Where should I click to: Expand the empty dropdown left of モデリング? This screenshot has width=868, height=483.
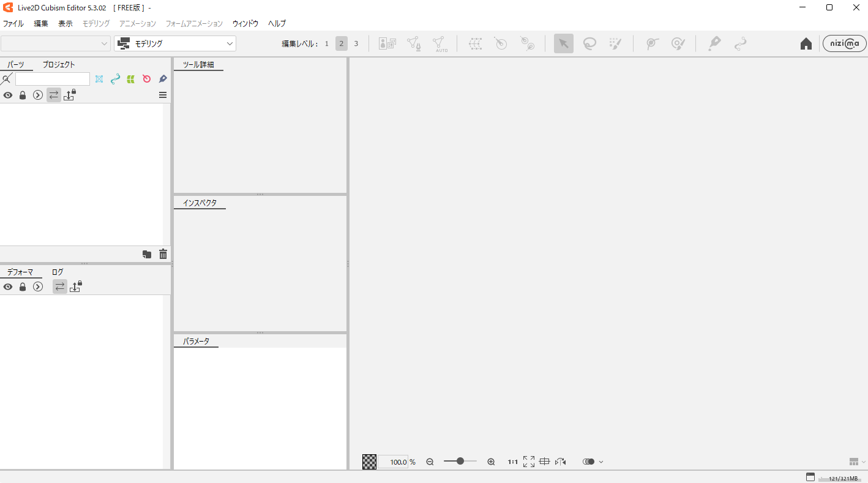(x=56, y=43)
